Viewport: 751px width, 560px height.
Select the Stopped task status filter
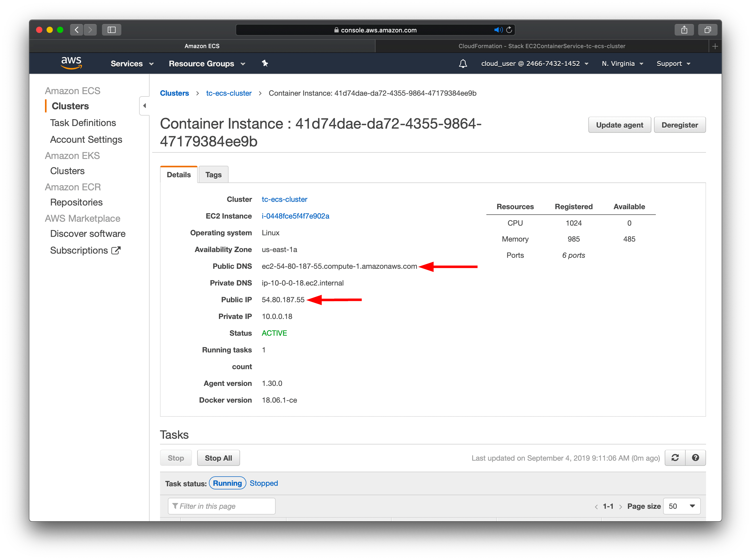coord(263,483)
